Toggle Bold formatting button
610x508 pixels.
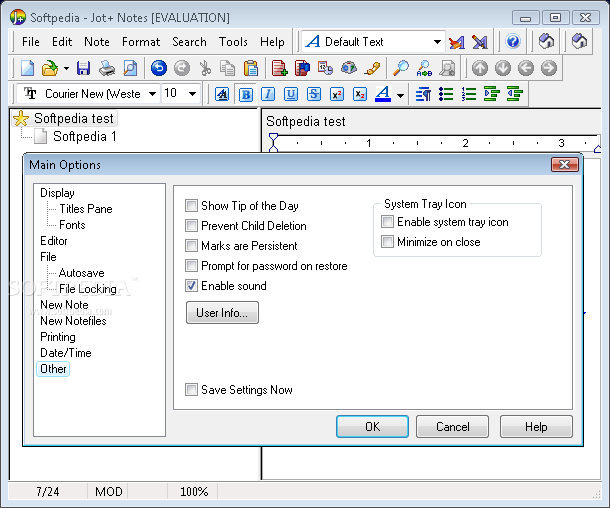tap(245, 94)
